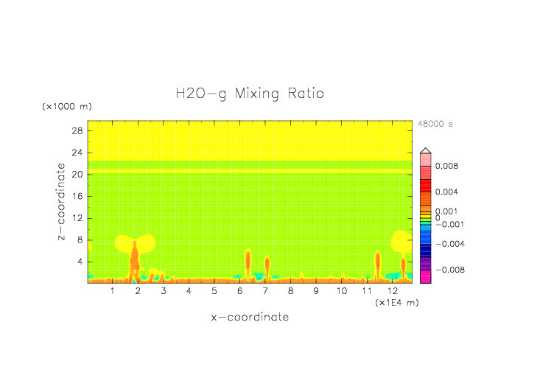The width and height of the screenshot is (554, 392).
Task: Click the colorbar top triangle arrow
Action: 425,150
